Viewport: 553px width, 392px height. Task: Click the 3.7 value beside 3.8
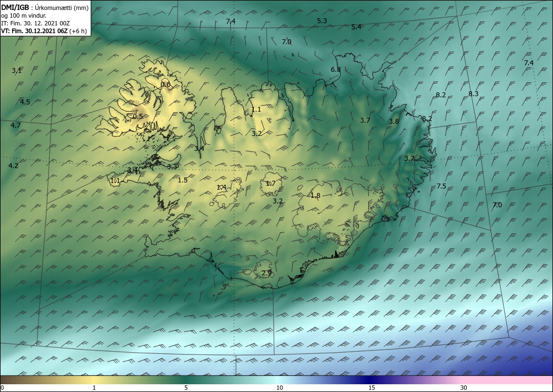pyautogui.click(x=365, y=120)
